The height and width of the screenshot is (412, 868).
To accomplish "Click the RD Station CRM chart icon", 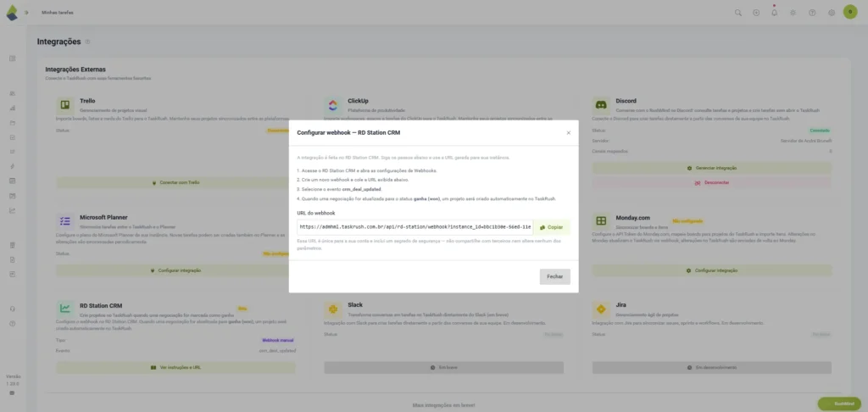I will 65,309.
